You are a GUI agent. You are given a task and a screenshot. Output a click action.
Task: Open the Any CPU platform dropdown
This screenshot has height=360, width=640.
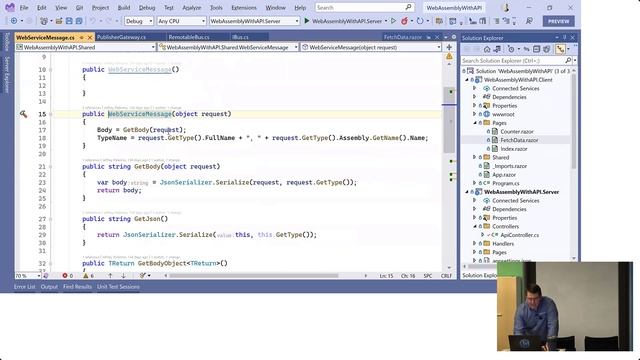click(181, 21)
